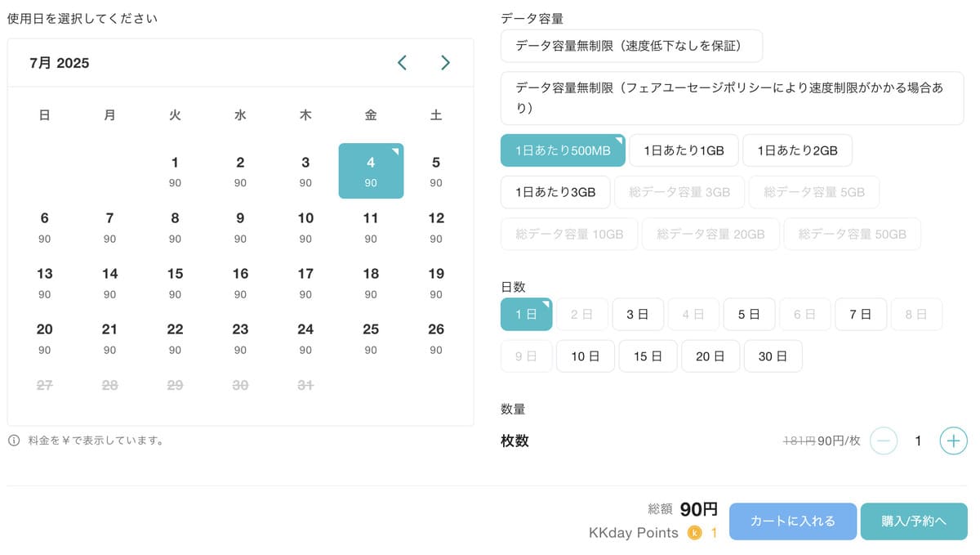Select the 1 日 duration option
Screen dimensions: 980x555
click(526, 314)
